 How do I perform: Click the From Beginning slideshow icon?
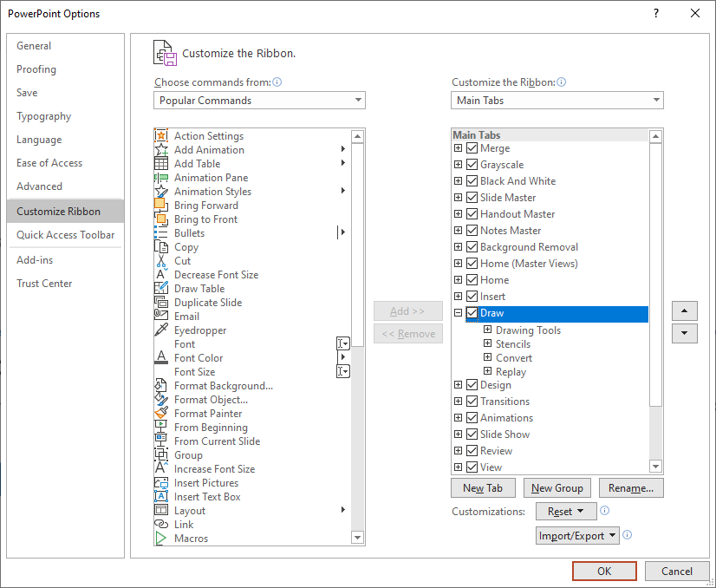point(160,428)
